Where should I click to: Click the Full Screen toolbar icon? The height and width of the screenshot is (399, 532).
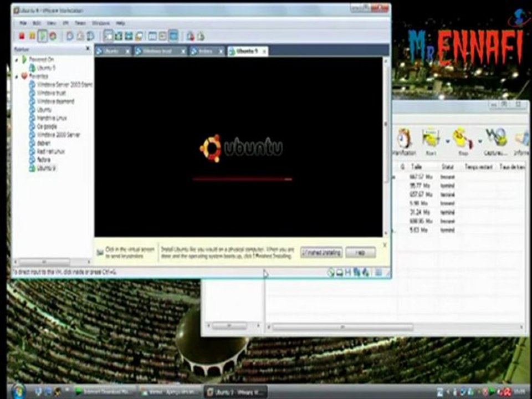(x=129, y=35)
